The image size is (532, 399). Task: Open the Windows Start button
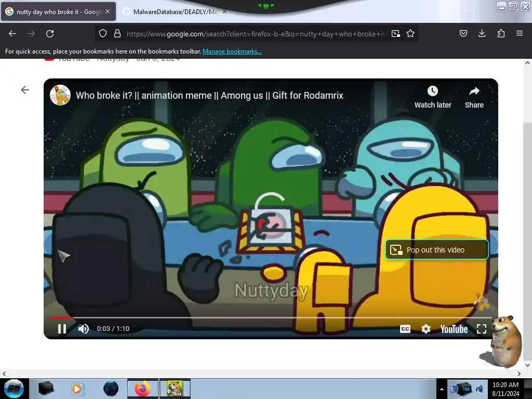coord(14,389)
